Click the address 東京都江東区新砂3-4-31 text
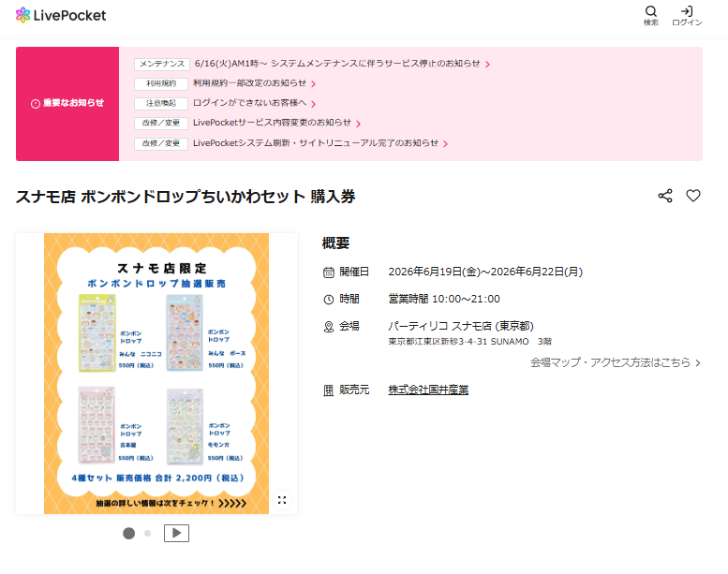Screen dimensions: 728x574 point(469,342)
